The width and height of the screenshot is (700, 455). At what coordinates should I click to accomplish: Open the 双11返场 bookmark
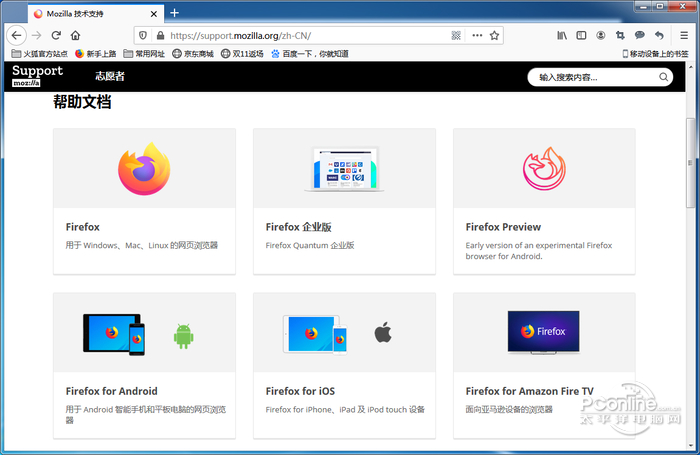click(x=242, y=54)
